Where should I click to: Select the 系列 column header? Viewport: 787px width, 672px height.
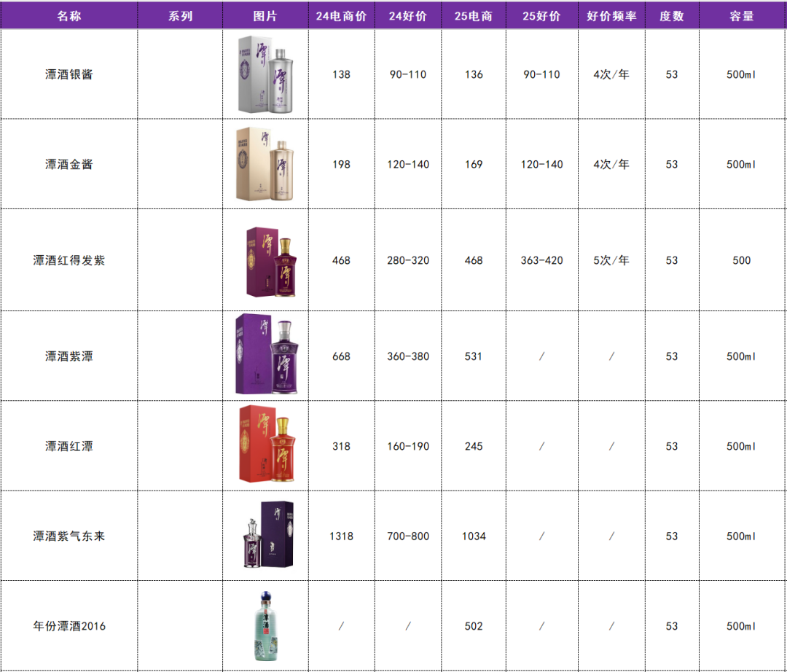[x=180, y=16]
